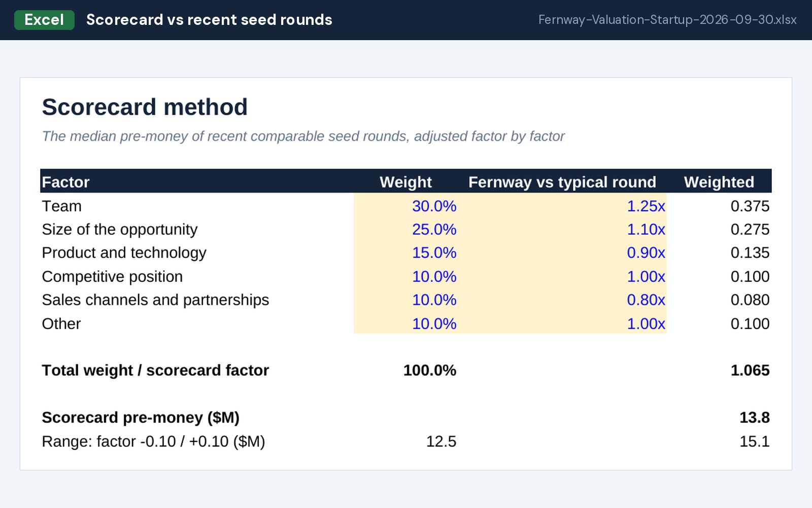
Task: Select Competitive position multiplier 1.00x
Action: point(646,276)
